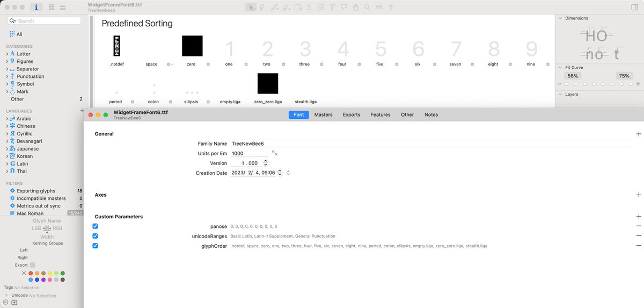Choose the Draw pen tool

coord(262,8)
